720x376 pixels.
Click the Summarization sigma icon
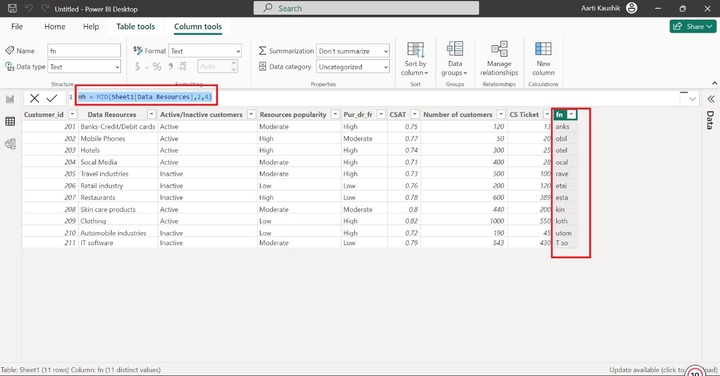coord(263,51)
